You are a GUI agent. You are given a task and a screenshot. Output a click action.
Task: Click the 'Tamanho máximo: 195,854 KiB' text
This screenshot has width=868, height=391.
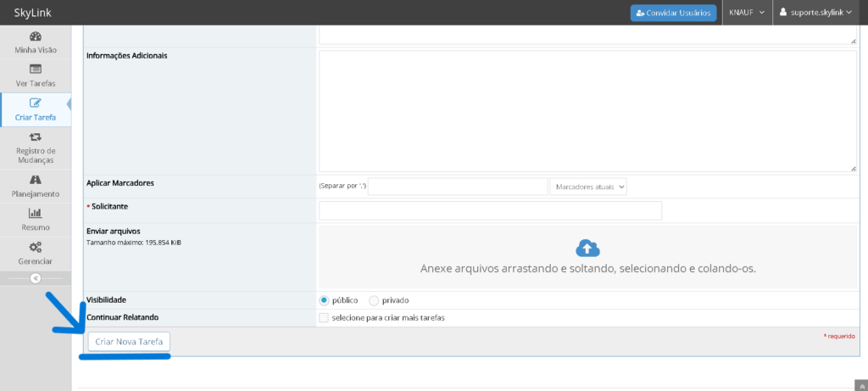134,243
